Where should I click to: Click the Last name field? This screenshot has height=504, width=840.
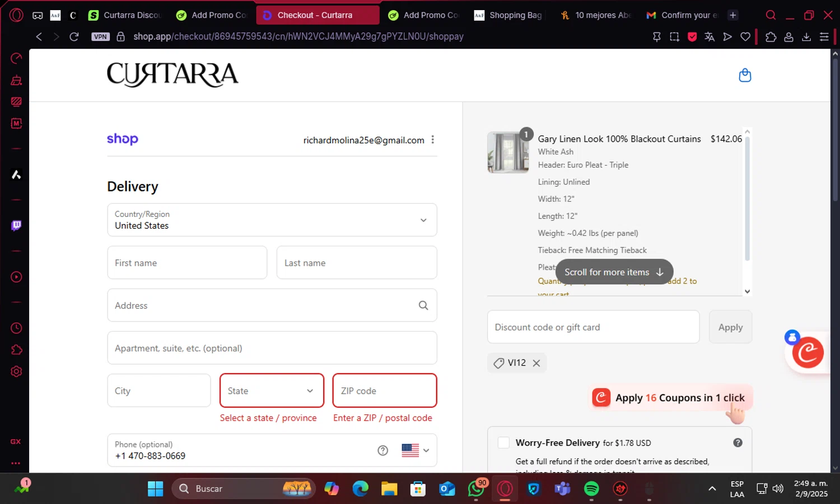[357, 263]
